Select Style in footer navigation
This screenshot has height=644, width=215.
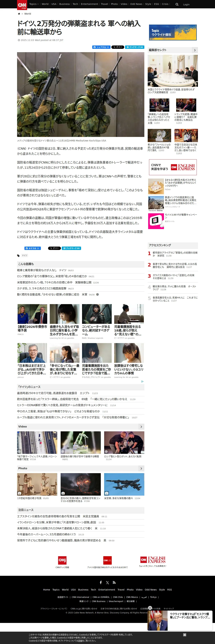pos(162,590)
